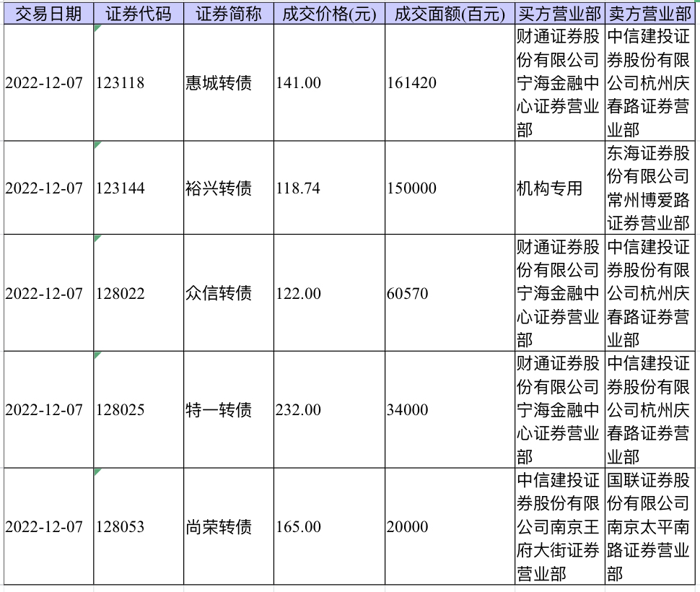Image resolution: width=700 pixels, height=592 pixels.
Task: Click the green error indicator on cell 123144
Action: click(97, 144)
